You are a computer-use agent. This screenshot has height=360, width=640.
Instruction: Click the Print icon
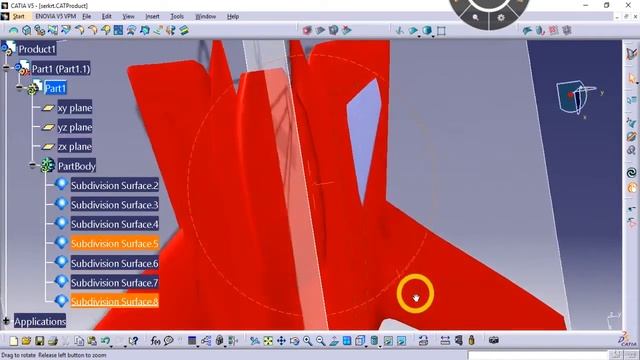(x=53, y=341)
